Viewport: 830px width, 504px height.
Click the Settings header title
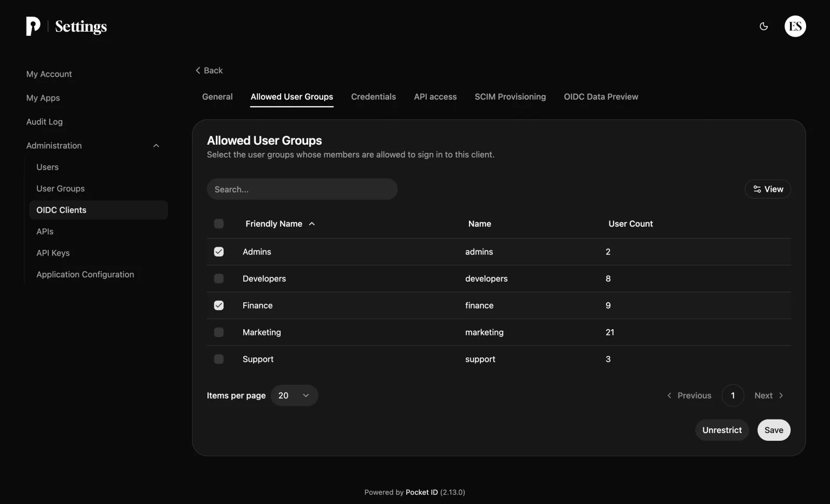pos(81,26)
